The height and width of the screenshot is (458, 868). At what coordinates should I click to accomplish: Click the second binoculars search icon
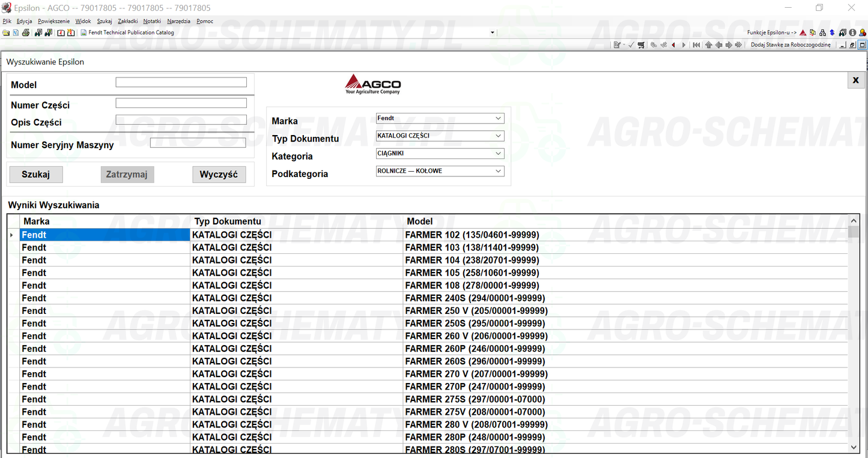click(48, 32)
